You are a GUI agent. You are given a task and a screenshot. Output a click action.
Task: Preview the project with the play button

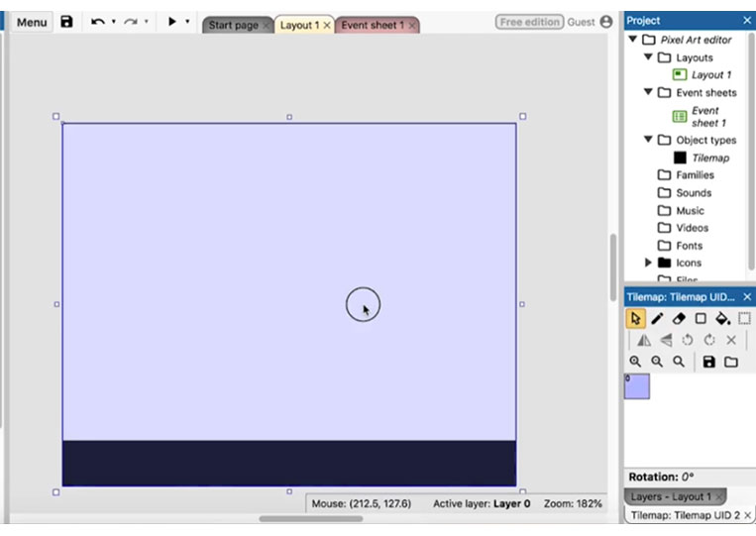(171, 21)
